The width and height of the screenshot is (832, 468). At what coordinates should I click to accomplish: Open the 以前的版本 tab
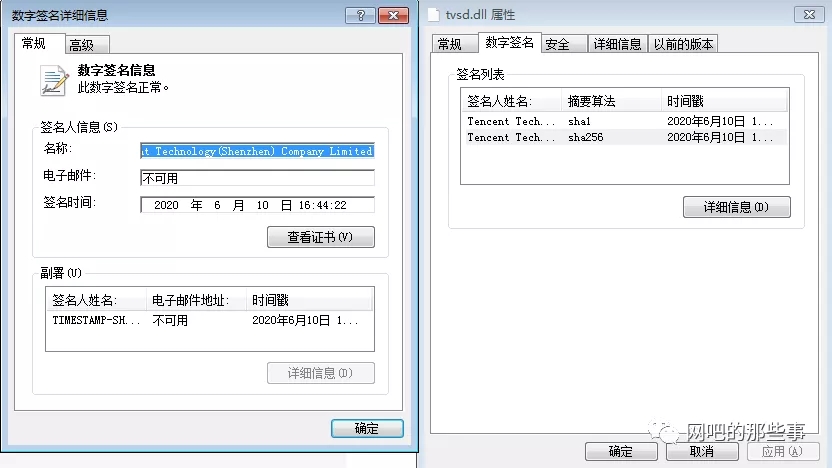[683, 44]
